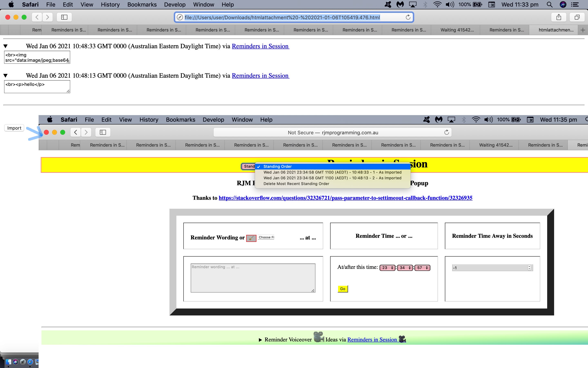Viewport: 588px width, 368px height.
Task: Open Reminders in Session link in green footer
Action: click(x=376, y=340)
